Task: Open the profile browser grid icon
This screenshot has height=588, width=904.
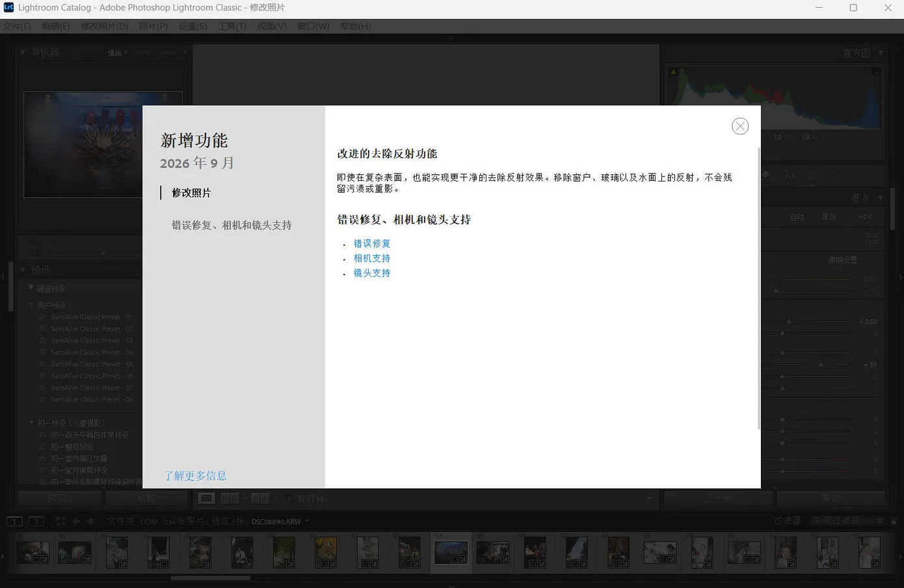Action: tap(871, 239)
